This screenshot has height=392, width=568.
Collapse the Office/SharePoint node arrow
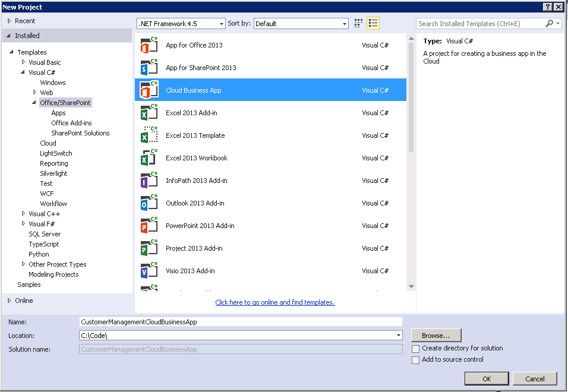click(x=34, y=102)
